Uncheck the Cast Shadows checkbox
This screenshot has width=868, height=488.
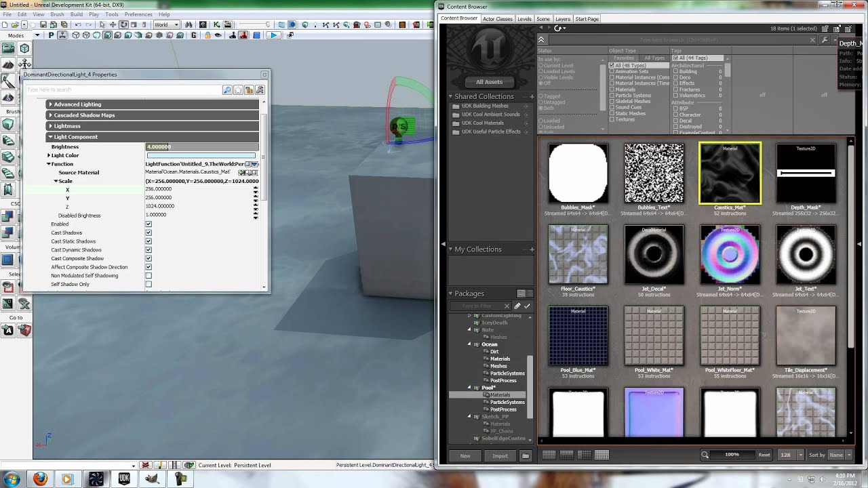pyautogui.click(x=149, y=232)
